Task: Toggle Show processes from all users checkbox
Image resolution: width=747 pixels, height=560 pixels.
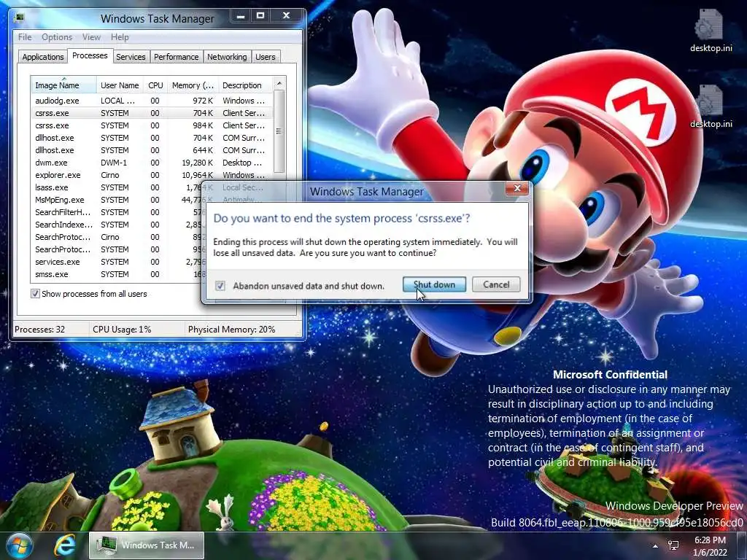Action: 35,294
